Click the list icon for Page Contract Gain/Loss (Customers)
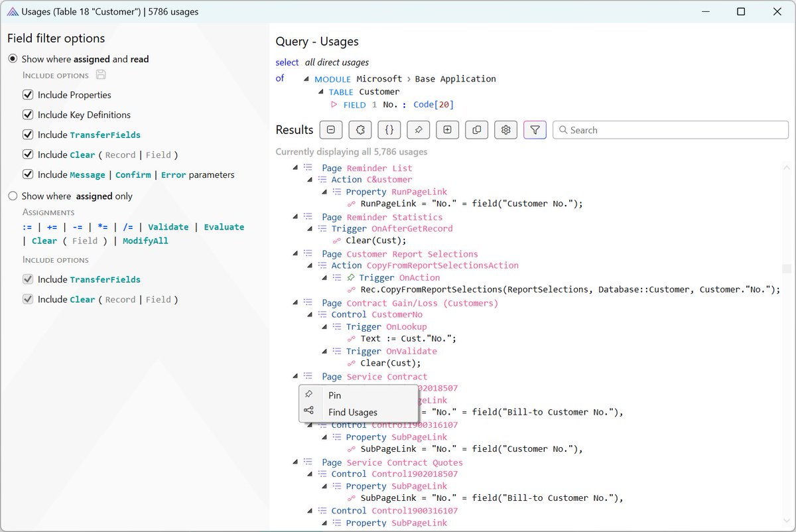This screenshot has width=796, height=532. coord(308,302)
